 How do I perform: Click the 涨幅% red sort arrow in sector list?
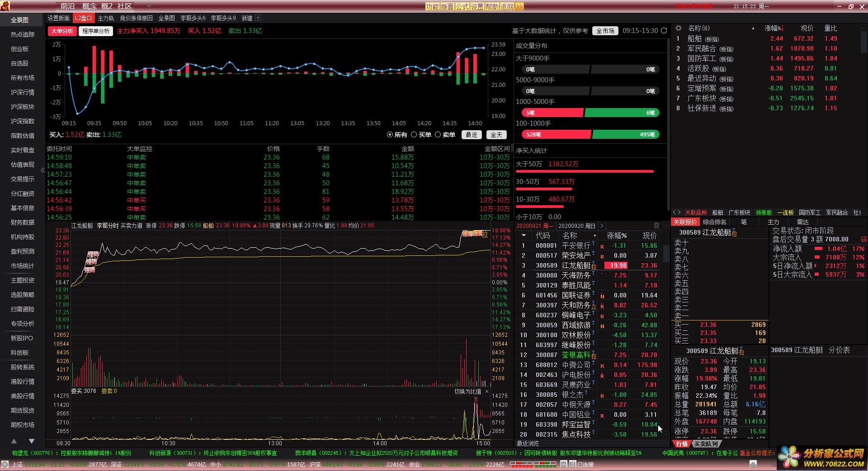(783, 28)
